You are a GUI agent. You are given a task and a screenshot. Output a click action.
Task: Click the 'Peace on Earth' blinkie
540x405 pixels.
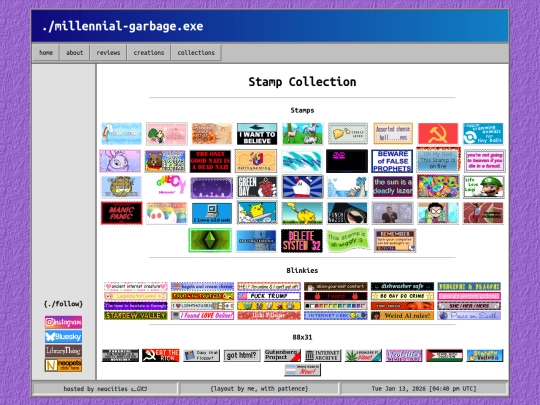(x=469, y=315)
